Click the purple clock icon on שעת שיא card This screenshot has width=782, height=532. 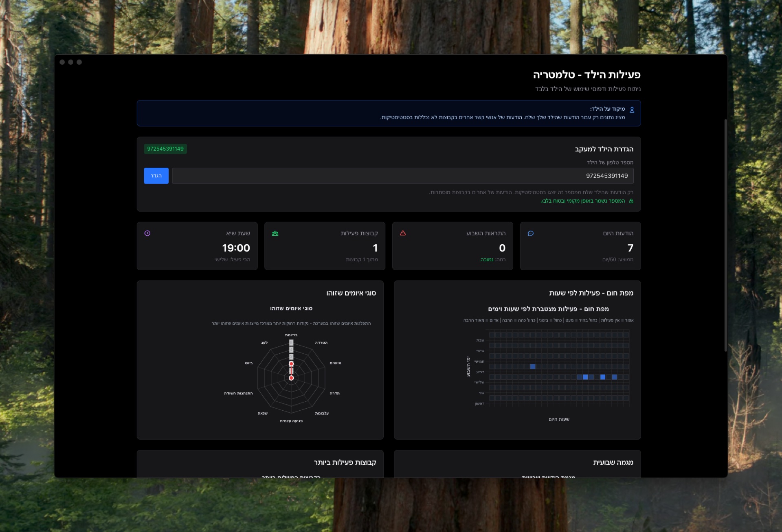click(x=147, y=233)
